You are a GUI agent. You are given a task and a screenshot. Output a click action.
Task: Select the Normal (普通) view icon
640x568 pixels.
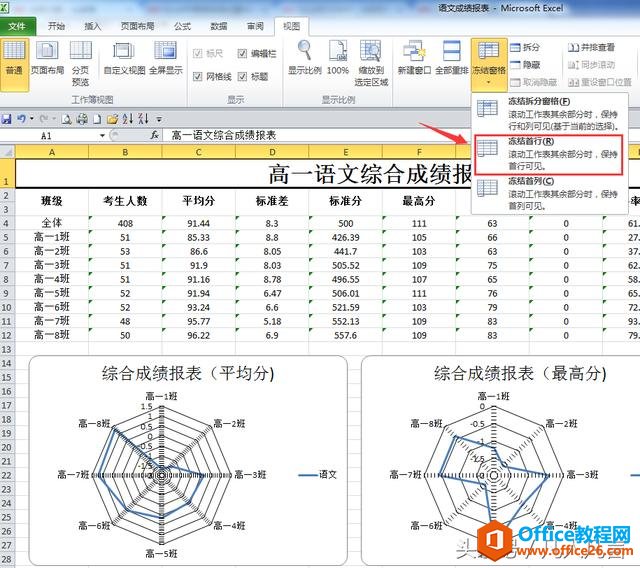(x=14, y=64)
